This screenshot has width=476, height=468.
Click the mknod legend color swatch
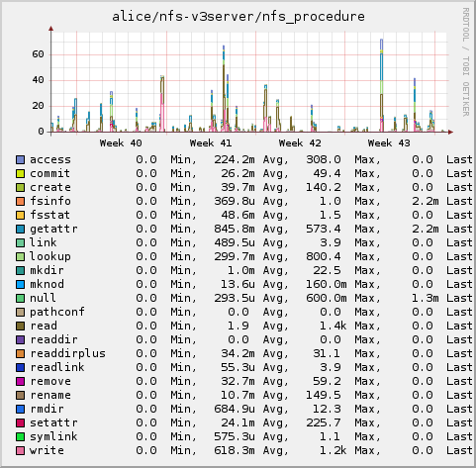[20, 285]
